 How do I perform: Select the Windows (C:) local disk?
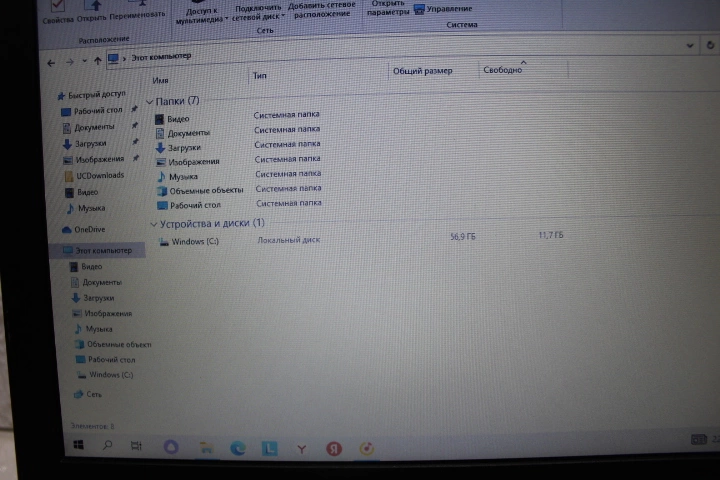pos(193,241)
